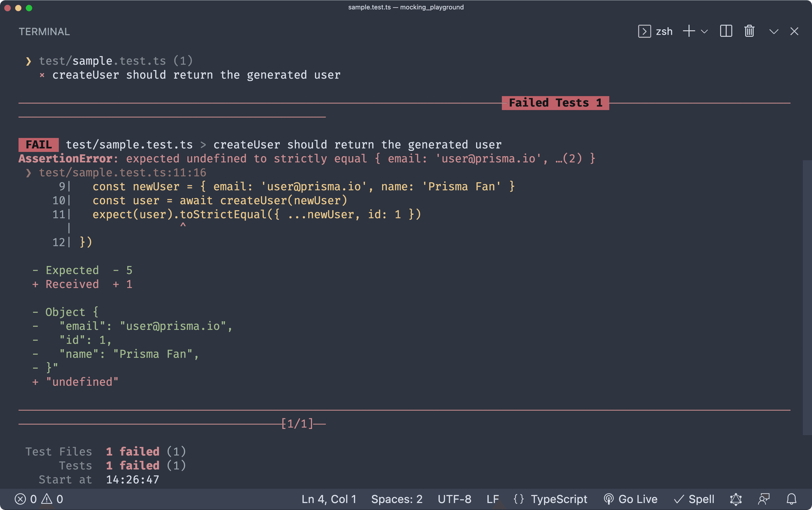Open test/sample.test.ts:11:16 file link
The height and width of the screenshot is (510, 812).
(x=122, y=173)
